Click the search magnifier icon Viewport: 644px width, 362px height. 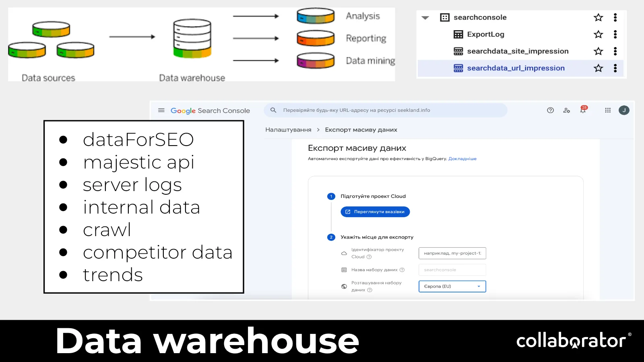[x=273, y=110]
